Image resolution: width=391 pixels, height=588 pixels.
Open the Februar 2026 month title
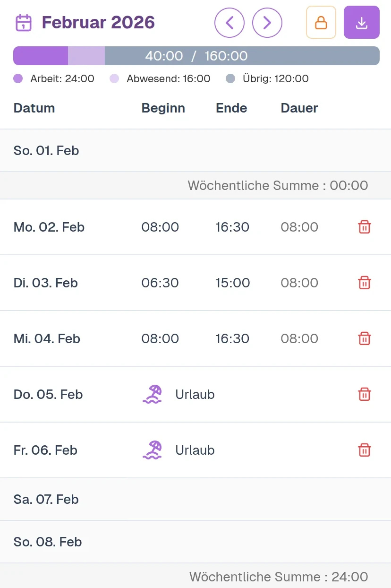(98, 23)
